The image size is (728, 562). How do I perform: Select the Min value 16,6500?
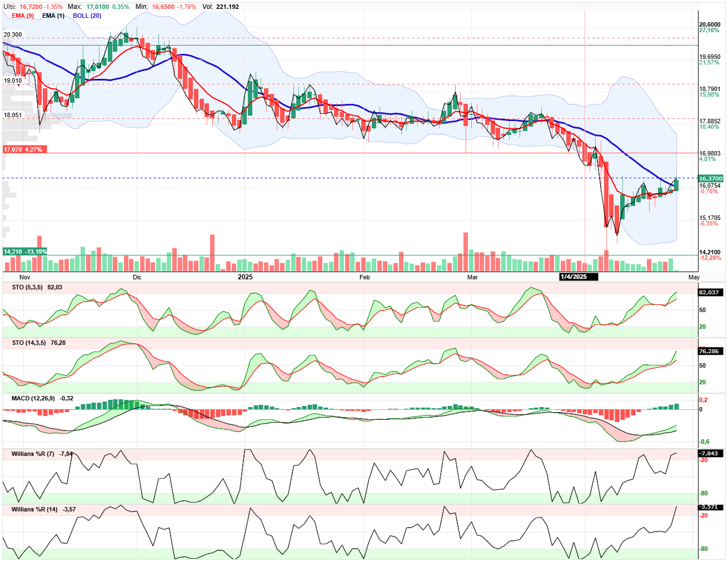[163, 7]
